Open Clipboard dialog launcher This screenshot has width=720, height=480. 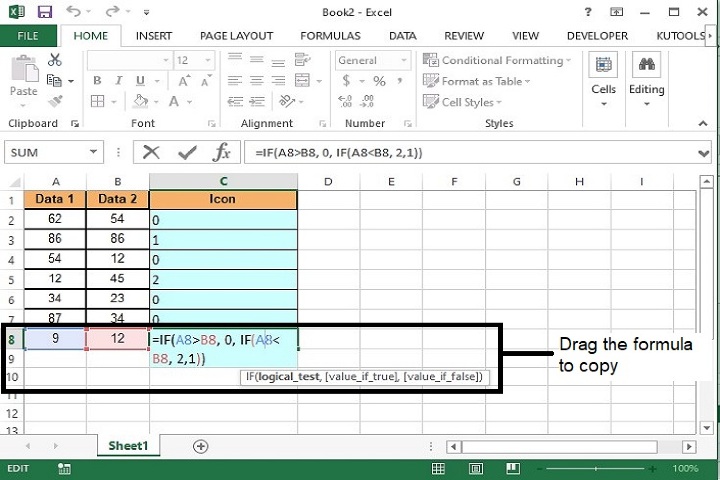(75, 124)
